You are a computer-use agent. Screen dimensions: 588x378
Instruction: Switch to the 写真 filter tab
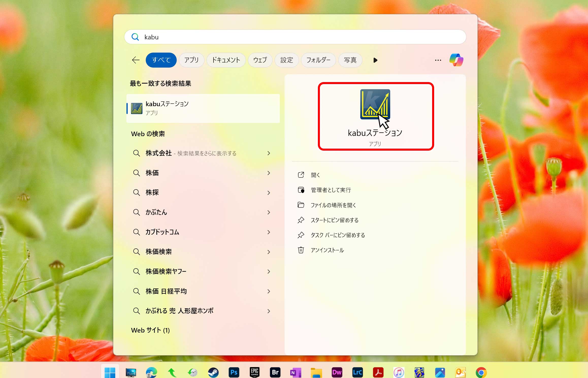[350, 60]
